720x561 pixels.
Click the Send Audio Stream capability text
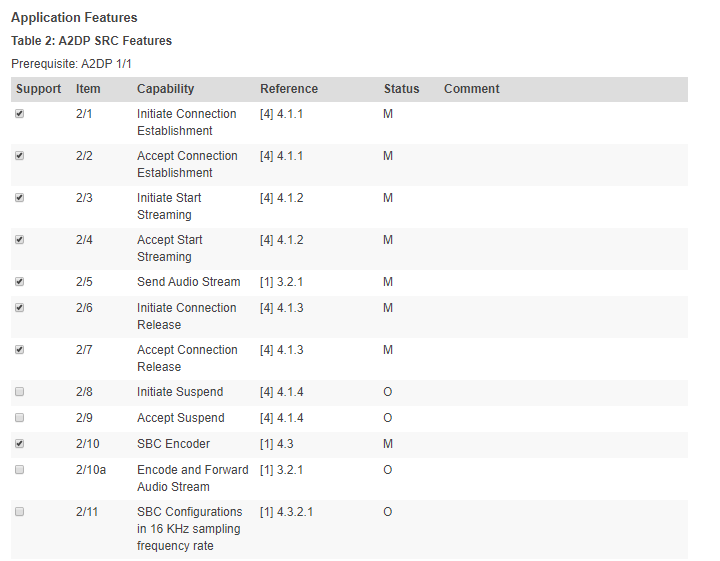[189, 282]
